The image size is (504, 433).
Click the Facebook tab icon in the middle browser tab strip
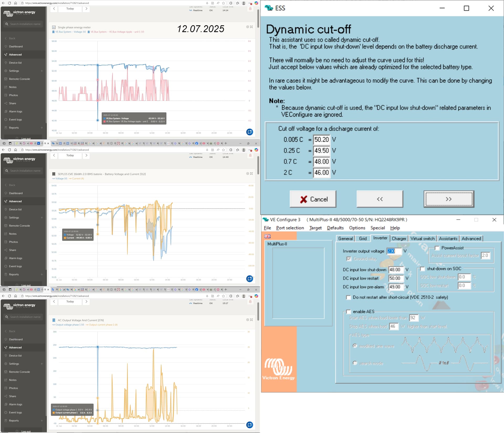(197, 143)
